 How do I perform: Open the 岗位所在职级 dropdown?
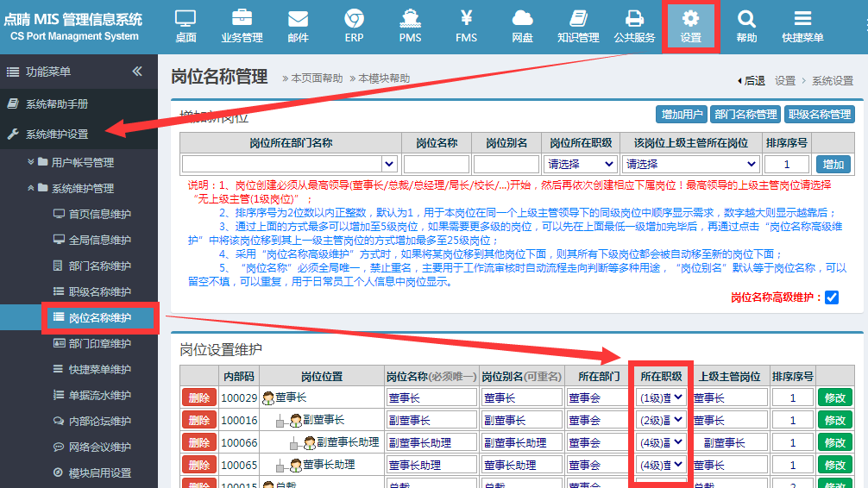(x=581, y=164)
